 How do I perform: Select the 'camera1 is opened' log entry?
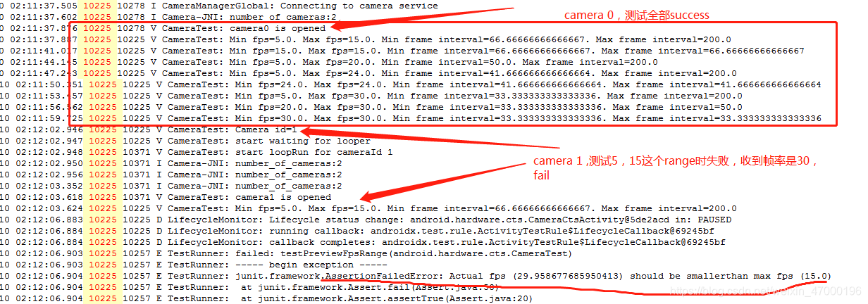click(x=166, y=197)
